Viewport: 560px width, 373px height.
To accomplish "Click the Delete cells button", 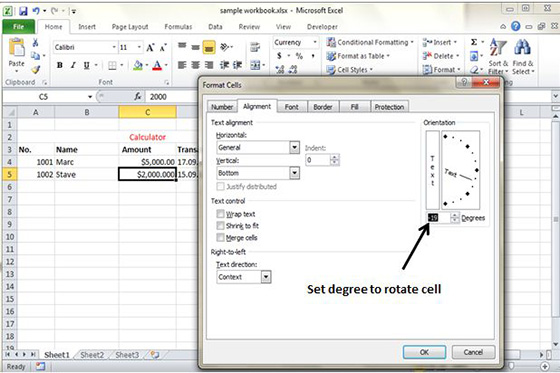I will pyautogui.click(x=440, y=56).
